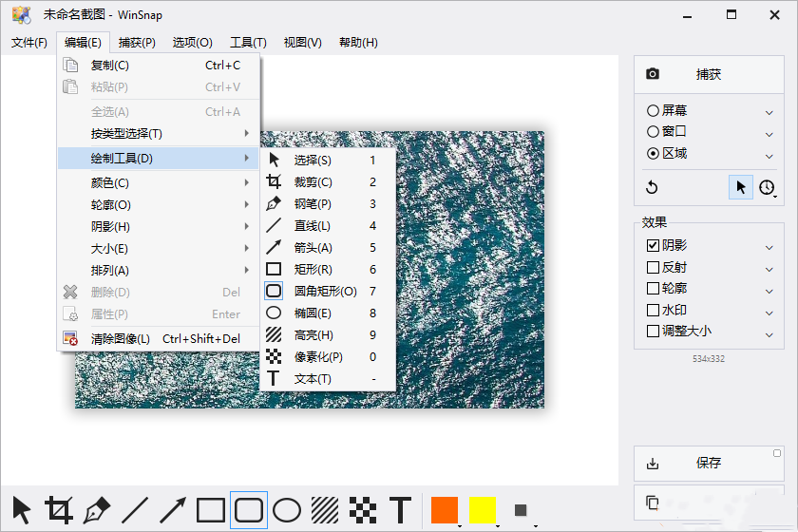The width and height of the screenshot is (798, 532).
Task: Select the 窗口 capture mode radio button
Action: point(653,132)
